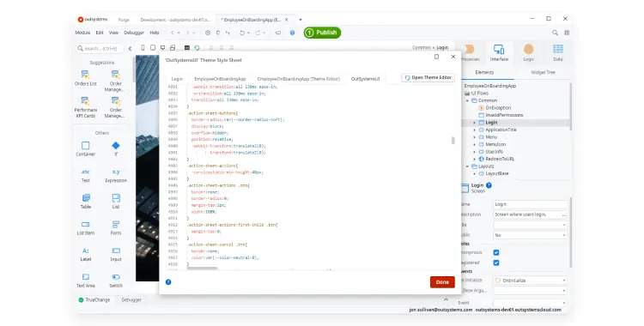Maximize the style sheet dialog
Viewport: 644px width, 326px height.
click(436, 57)
